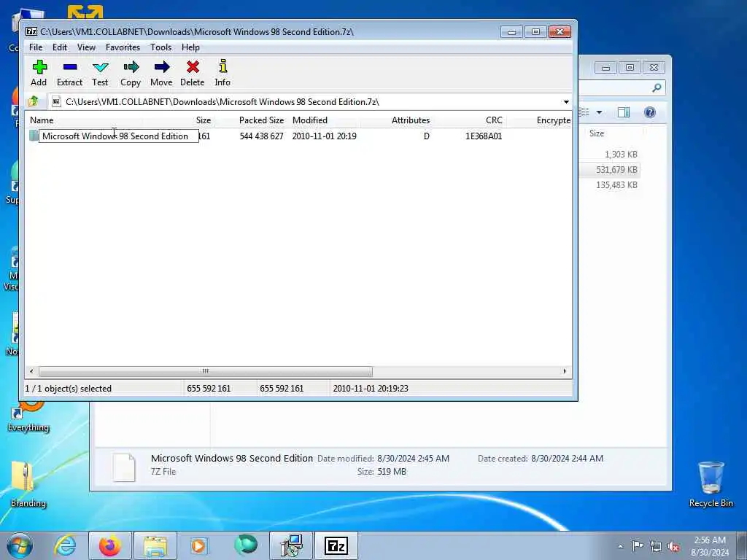This screenshot has width=747, height=560.
Task: Click details pane date created 8/30/2024 2:44 AM
Action: point(567,458)
